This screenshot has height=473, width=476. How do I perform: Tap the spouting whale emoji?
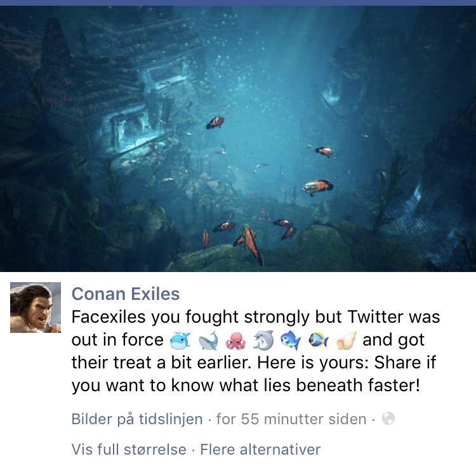(180, 341)
